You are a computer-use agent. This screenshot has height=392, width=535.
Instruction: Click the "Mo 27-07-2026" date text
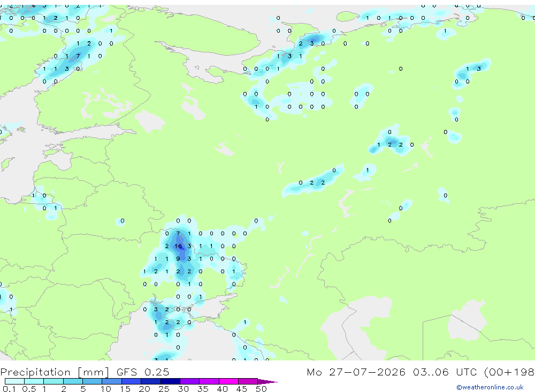coord(356,372)
